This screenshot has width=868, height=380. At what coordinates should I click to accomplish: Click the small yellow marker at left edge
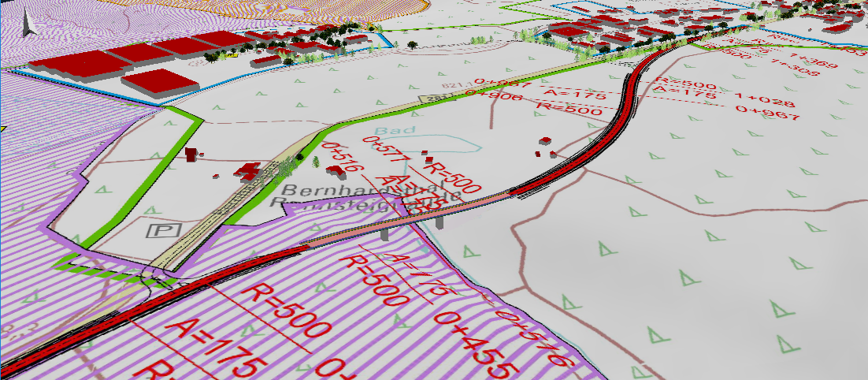2,127
